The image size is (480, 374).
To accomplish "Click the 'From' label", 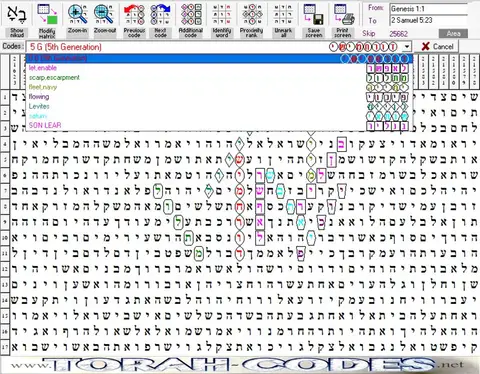I will (376, 8).
